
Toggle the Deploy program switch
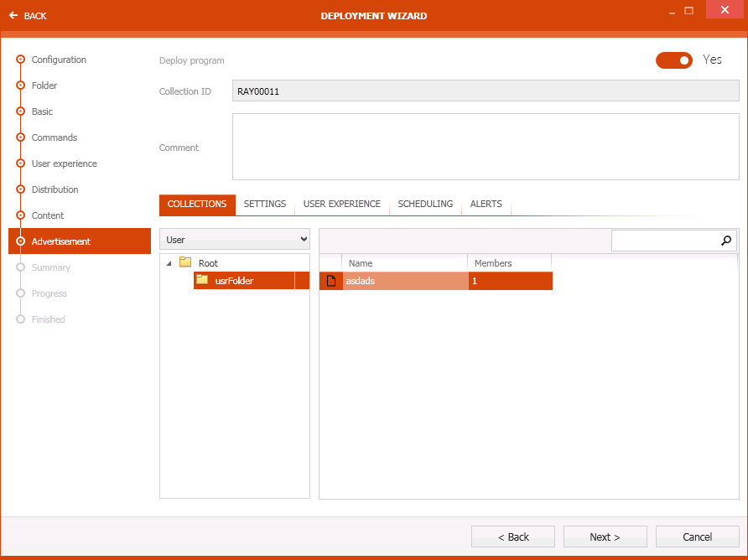tap(674, 60)
